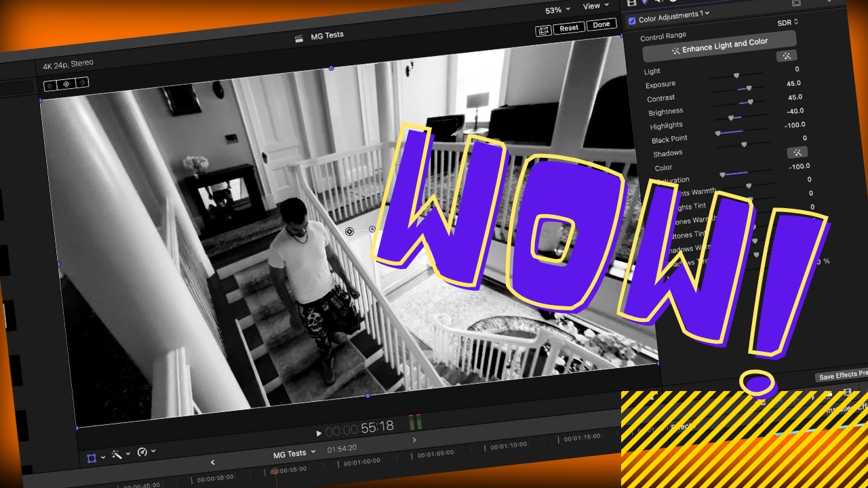Click the Transform tool icon below the viewer

pos(92,458)
